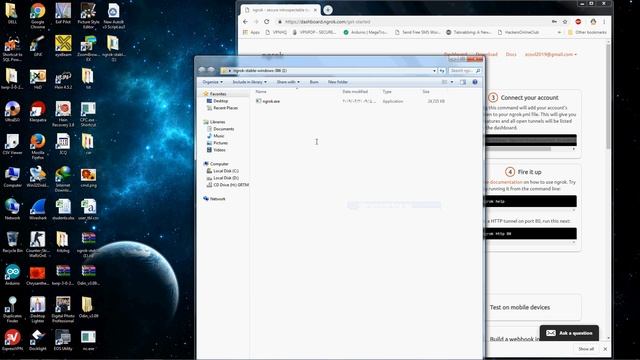The height and width of the screenshot is (360, 640).
Task: Open the Google Chrome desktop shortcut
Action: (38, 15)
